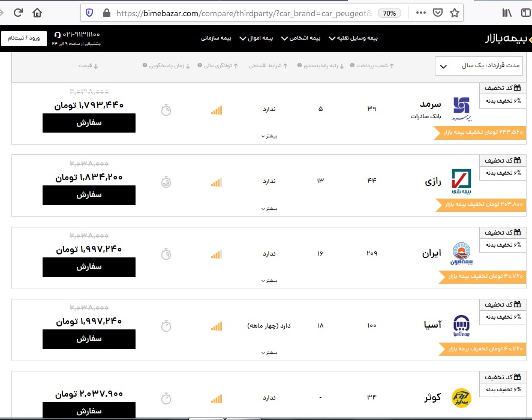Viewport: 532px width, 420px height.
Task: Open the کد تخفیف tab on سرمد card
Action: 503,88
